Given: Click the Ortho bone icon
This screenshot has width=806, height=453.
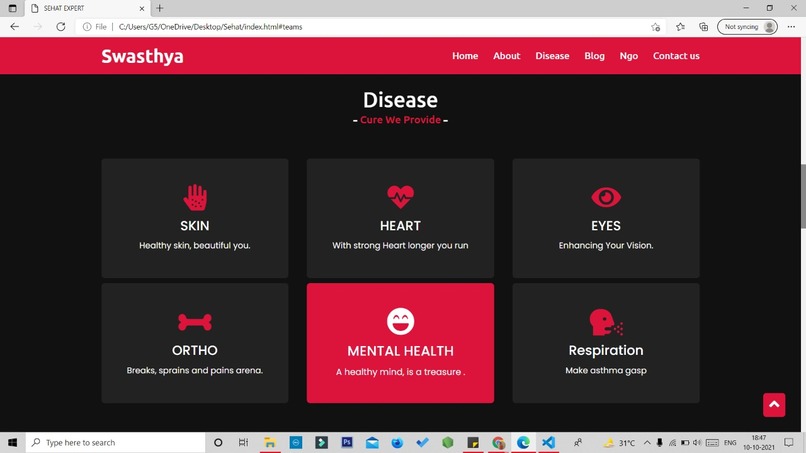Looking at the screenshot, I should pyautogui.click(x=195, y=322).
